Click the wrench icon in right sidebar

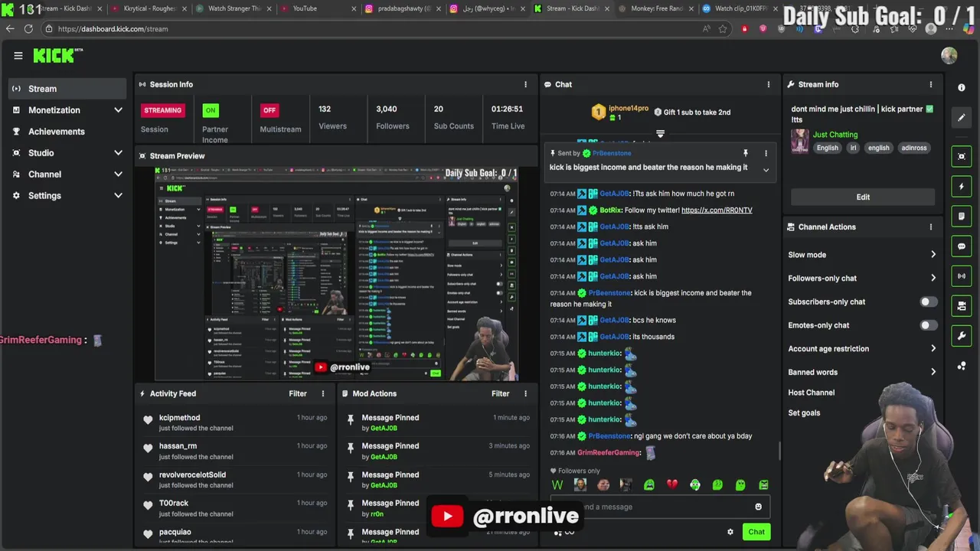tap(962, 336)
